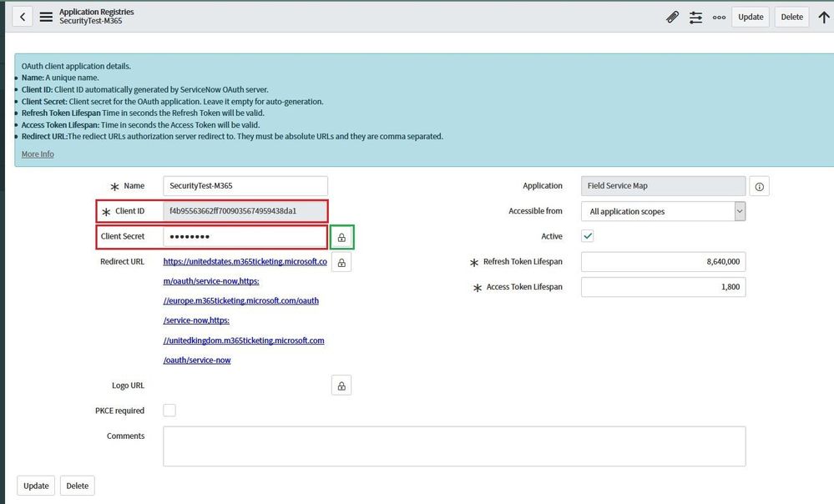Click the Client ID field

tap(245, 210)
